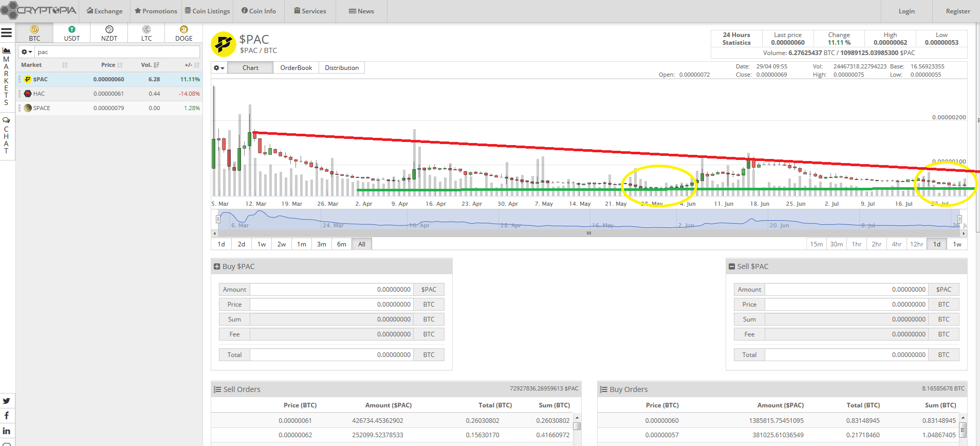Click drag handle of SPACE market row

20,108
